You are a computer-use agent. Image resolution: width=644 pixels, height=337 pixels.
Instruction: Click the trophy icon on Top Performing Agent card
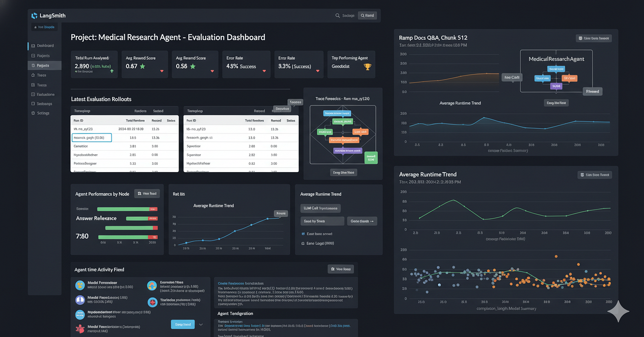pyautogui.click(x=367, y=67)
